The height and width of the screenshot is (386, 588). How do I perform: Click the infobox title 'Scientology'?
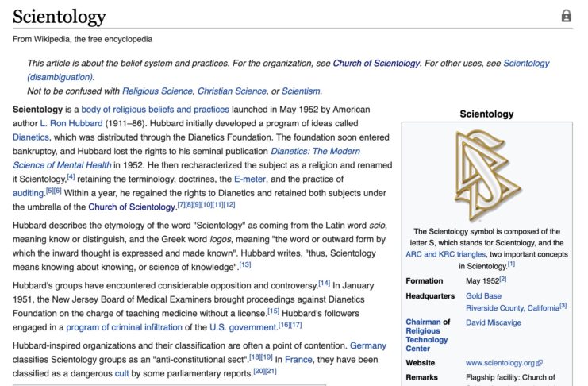[x=486, y=114]
